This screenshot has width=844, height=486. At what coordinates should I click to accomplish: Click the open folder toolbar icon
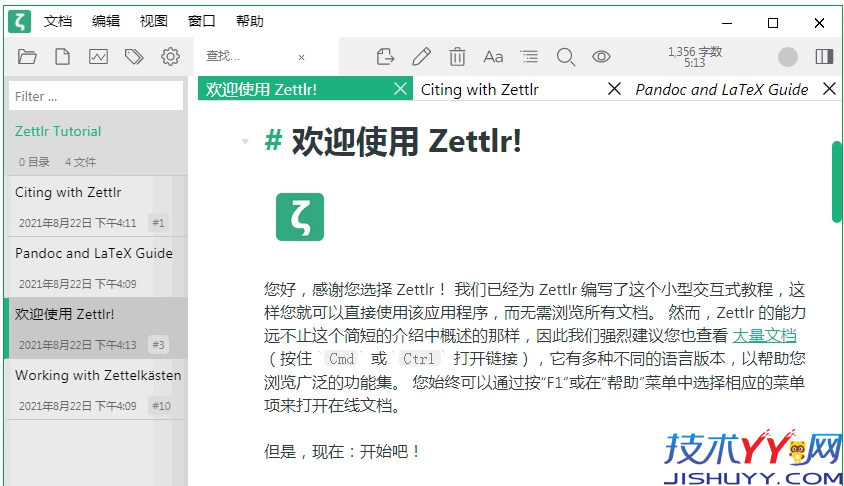tap(27, 57)
